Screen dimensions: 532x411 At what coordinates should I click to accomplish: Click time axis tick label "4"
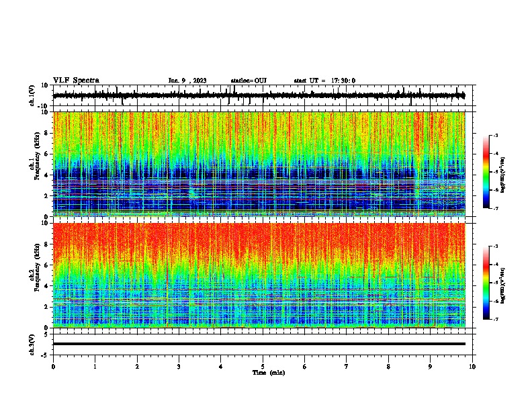click(221, 367)
